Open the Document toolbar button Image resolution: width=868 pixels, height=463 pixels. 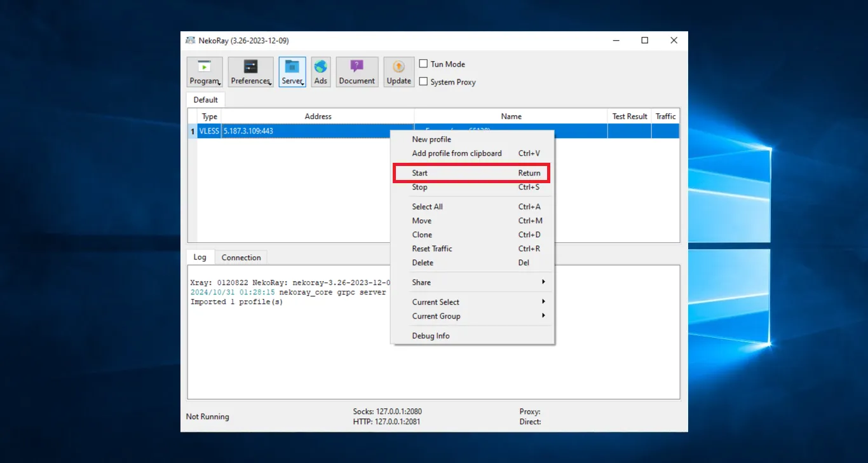[x=357, y=72]
